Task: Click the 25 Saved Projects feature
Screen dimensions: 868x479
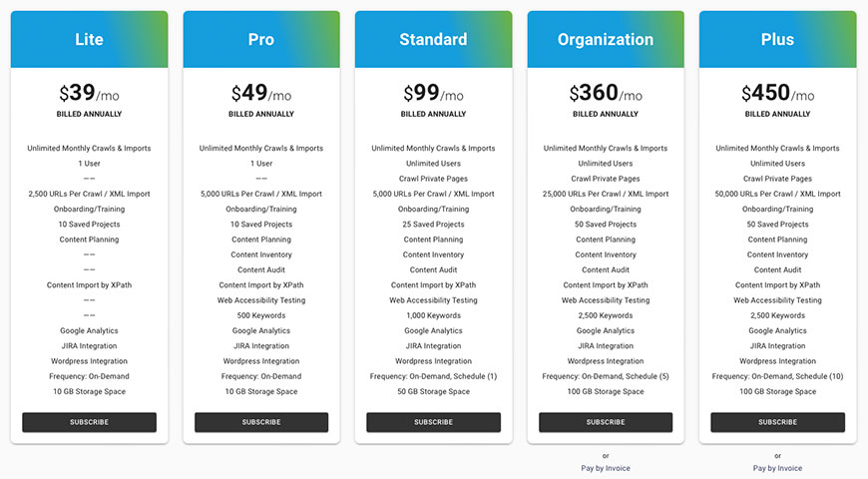Action: (x=433, y=225)
